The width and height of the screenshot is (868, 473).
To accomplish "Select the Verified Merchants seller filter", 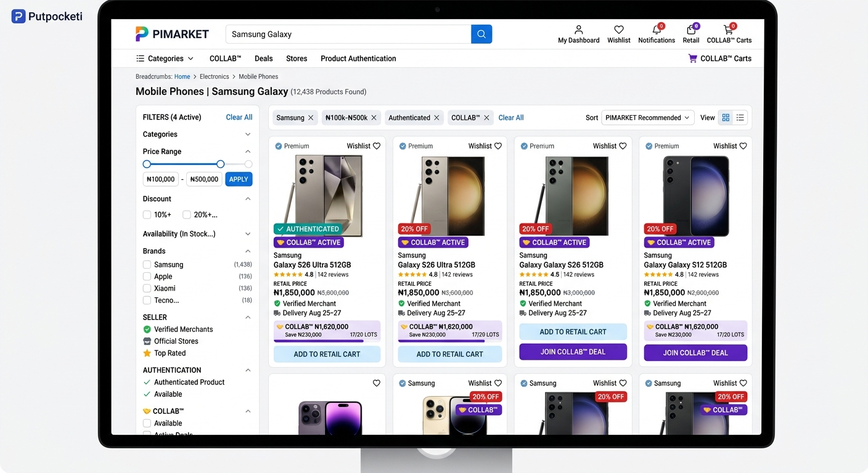I will click(178, 329).
